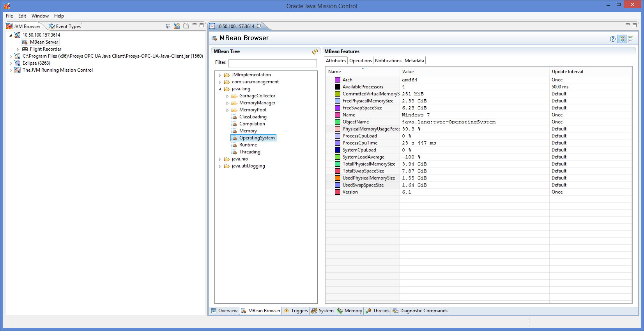Collapse the java.lang folder
Viewport: 644px width, 331px height.
point(220,89)
